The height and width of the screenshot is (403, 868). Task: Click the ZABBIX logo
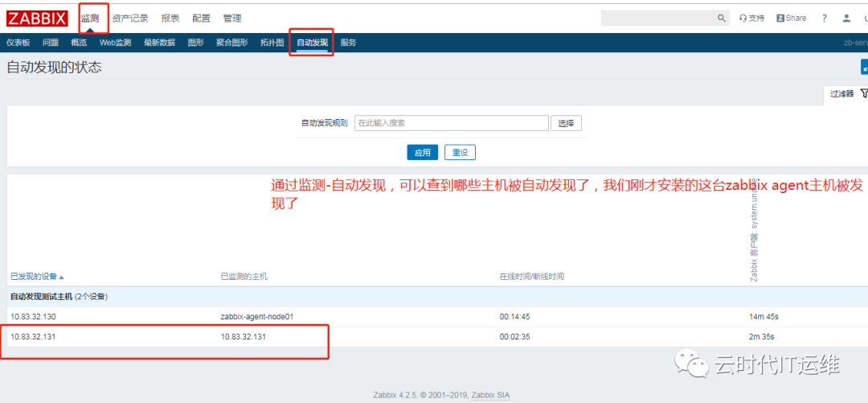click(x=38, y=18)
